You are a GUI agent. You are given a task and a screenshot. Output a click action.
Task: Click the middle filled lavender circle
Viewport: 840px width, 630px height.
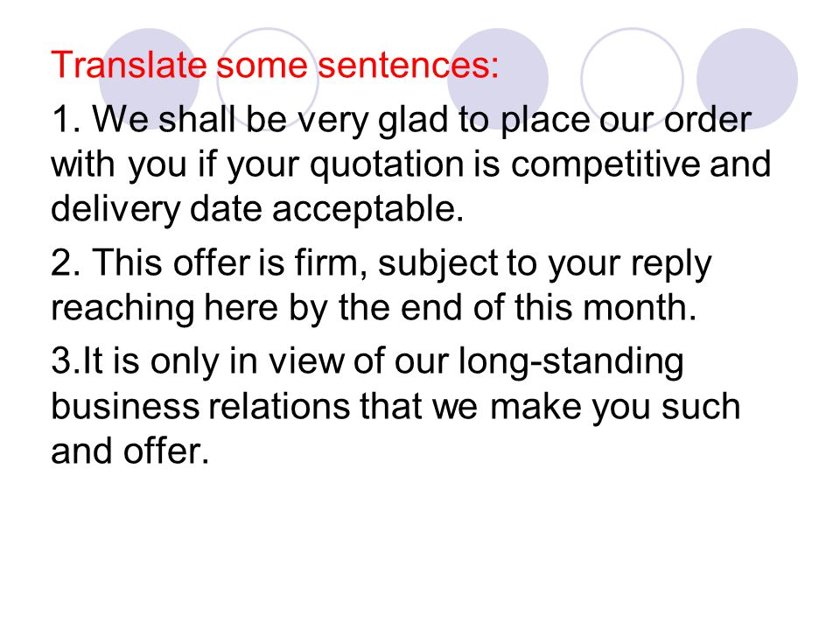[498, 80]
